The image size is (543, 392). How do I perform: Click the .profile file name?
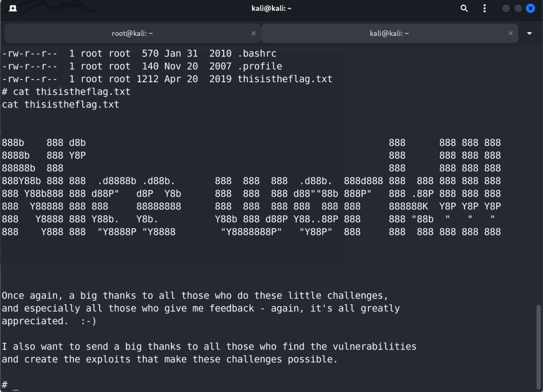(x=260, y=66)
